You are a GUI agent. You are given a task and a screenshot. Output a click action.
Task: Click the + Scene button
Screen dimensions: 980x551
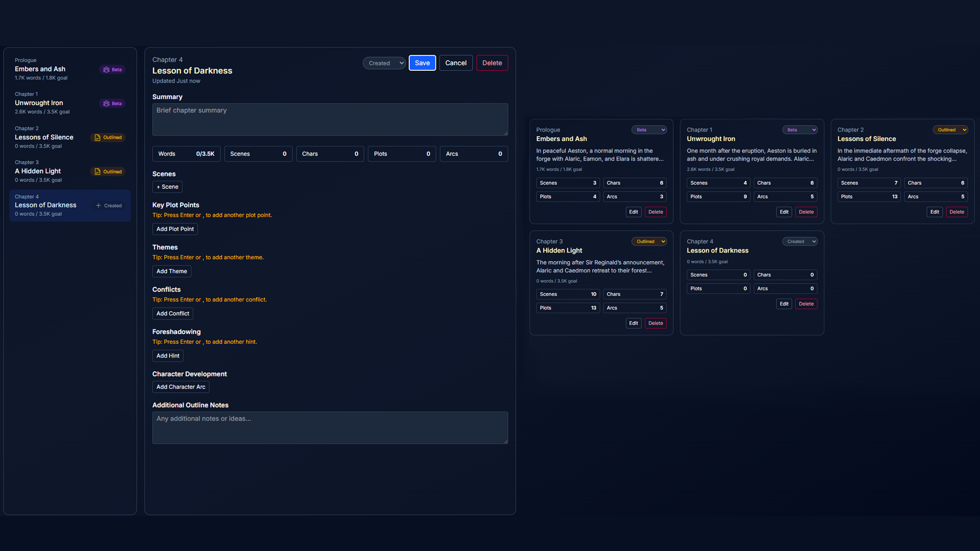pos(167,187)
